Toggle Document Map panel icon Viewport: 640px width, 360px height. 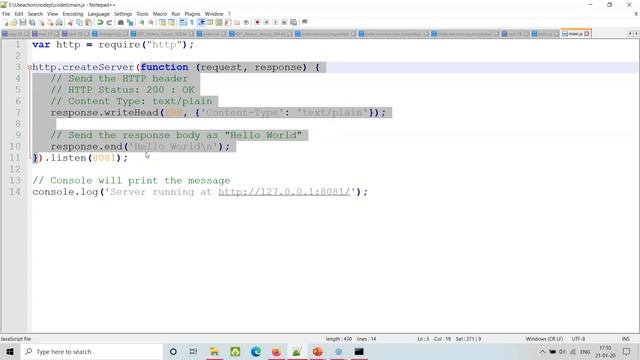point(219,22)
